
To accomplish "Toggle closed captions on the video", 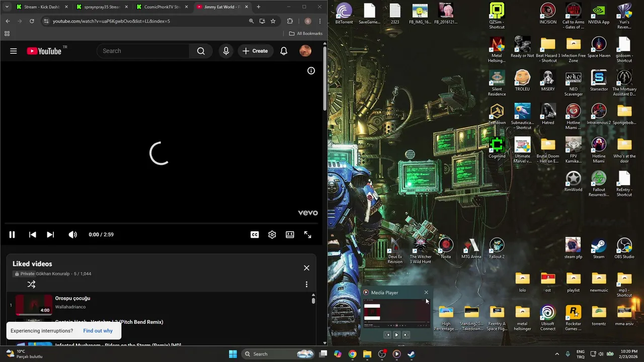I will click(255, 234).
